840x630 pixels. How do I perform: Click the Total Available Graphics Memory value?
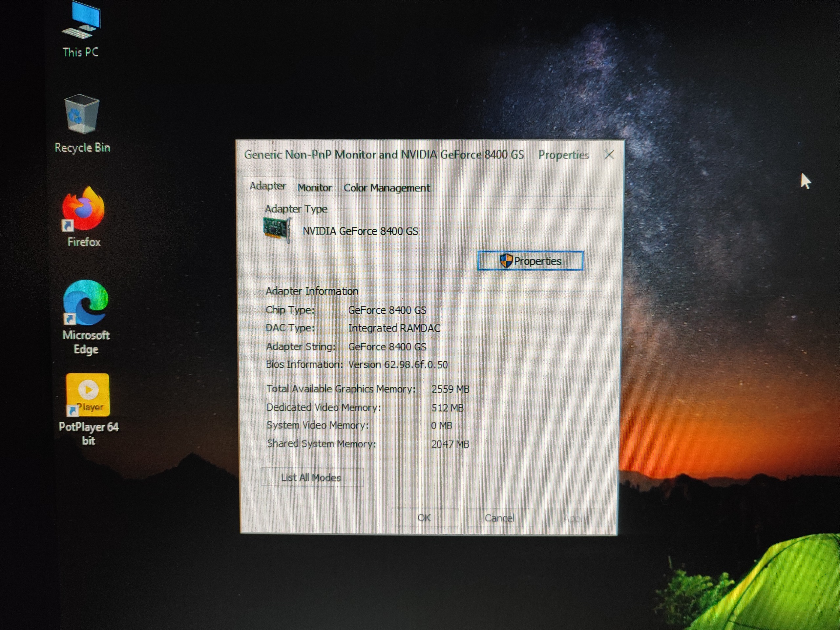(450, 389)
